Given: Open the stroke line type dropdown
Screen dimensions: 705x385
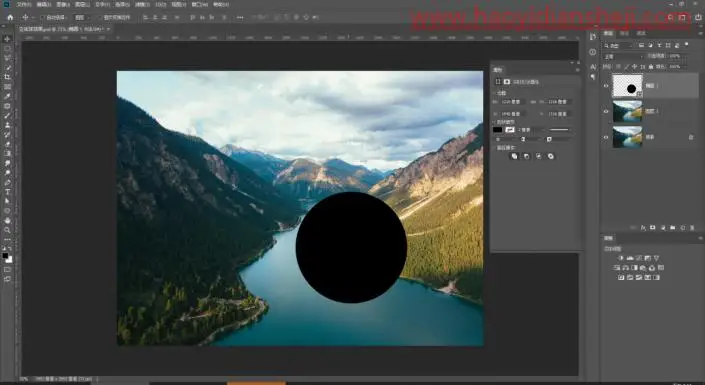Looking at the screenshot, I should (x=559, y=130).
